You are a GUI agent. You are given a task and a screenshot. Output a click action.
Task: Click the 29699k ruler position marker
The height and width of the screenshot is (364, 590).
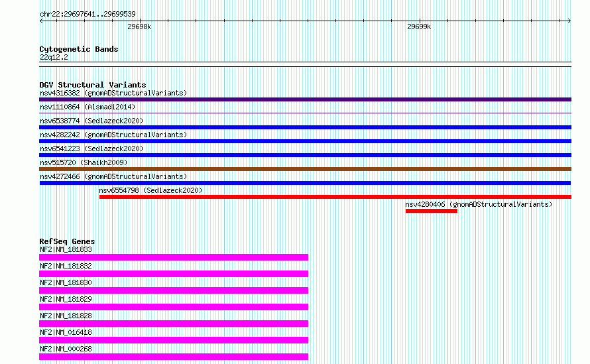(419, 27)
